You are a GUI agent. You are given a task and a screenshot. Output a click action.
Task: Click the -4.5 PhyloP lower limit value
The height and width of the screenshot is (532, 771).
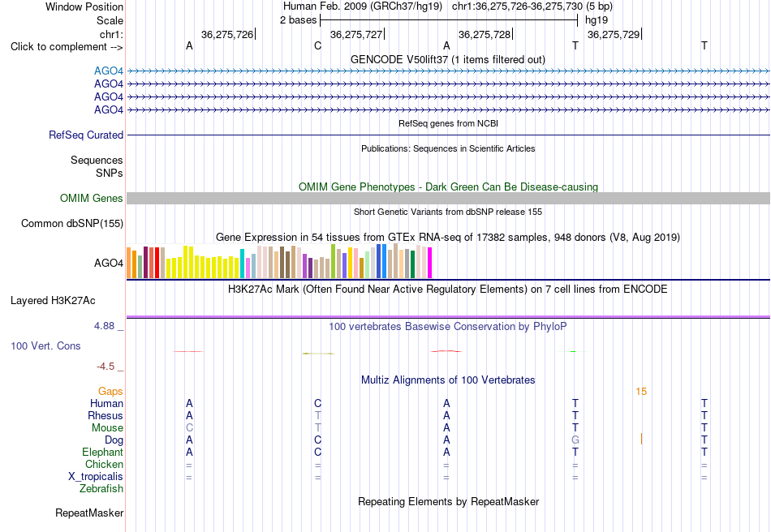106,367
